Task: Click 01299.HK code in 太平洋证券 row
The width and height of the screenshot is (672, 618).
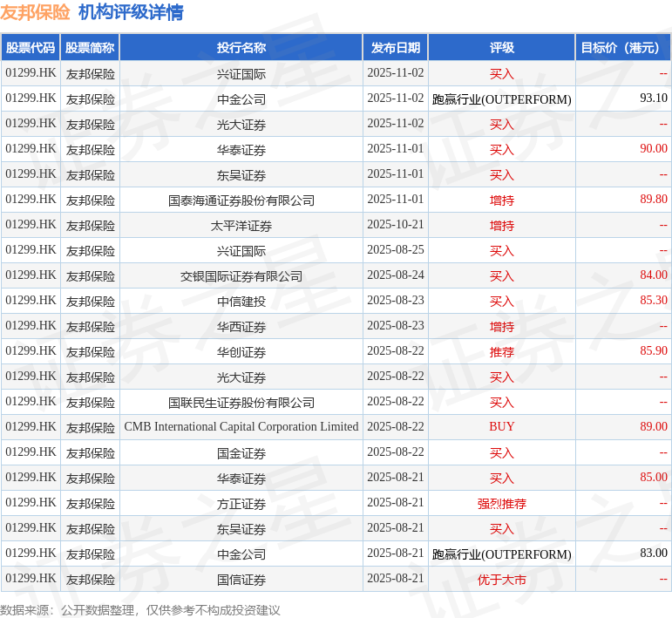Action: [31, 225]
